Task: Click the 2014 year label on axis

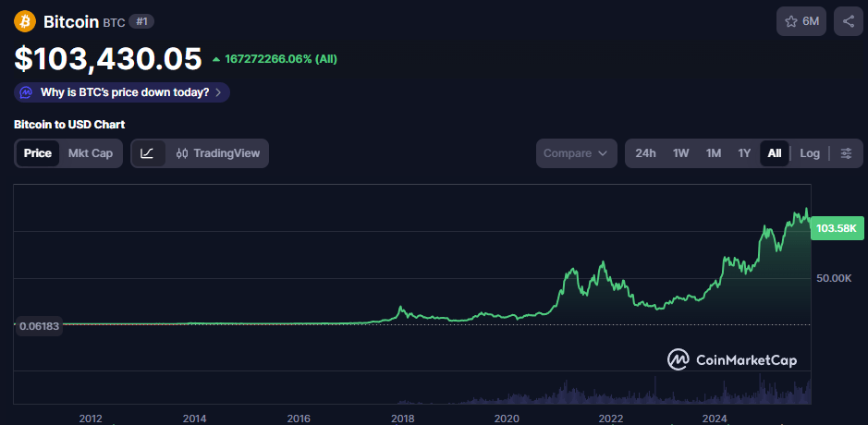Action: 194,418
